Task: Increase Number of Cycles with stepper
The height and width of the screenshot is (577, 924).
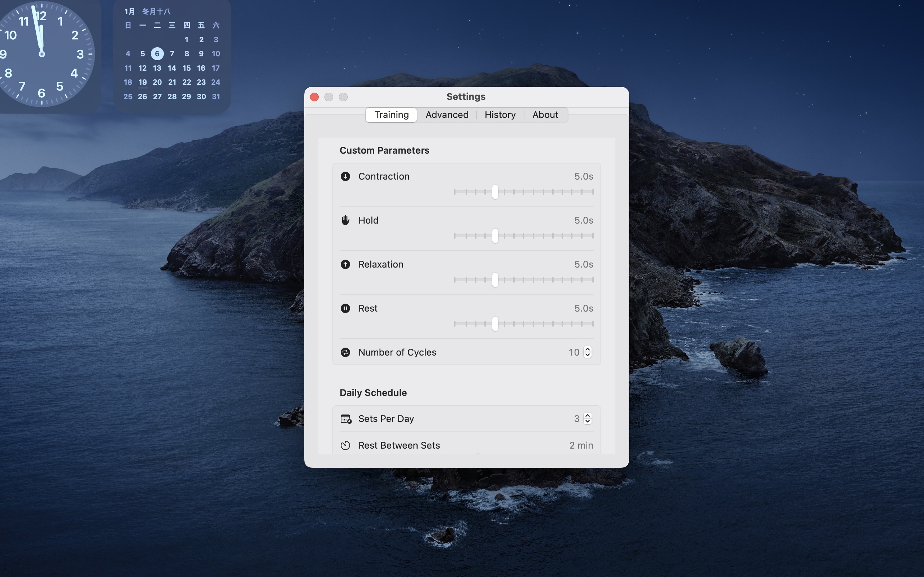Action: click(588, 349)
